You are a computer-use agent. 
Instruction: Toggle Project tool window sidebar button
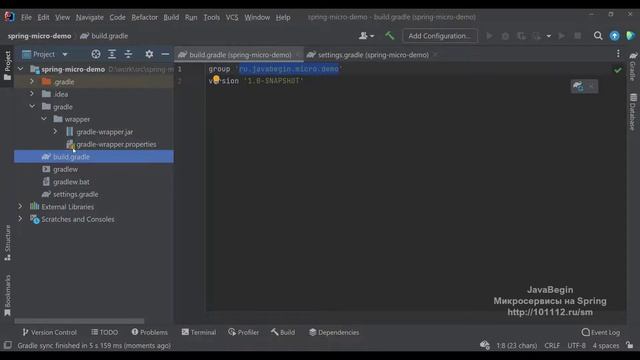click(x=7, y=65)
